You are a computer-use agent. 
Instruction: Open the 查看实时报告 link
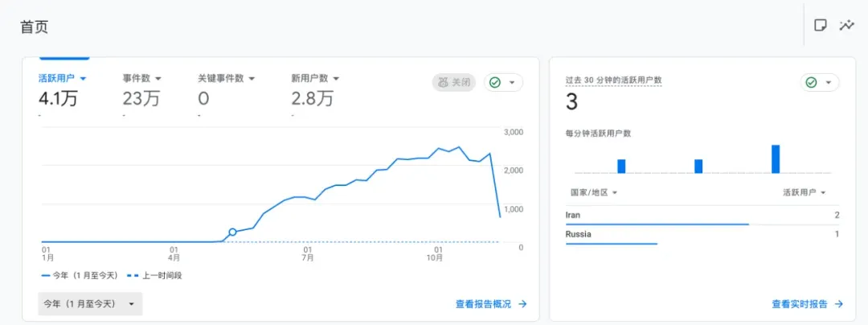(800, 304)
